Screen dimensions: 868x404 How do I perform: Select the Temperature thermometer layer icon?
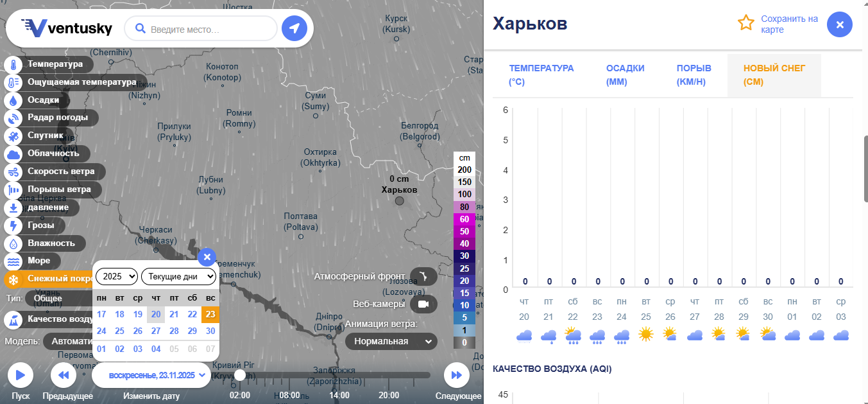13,65
